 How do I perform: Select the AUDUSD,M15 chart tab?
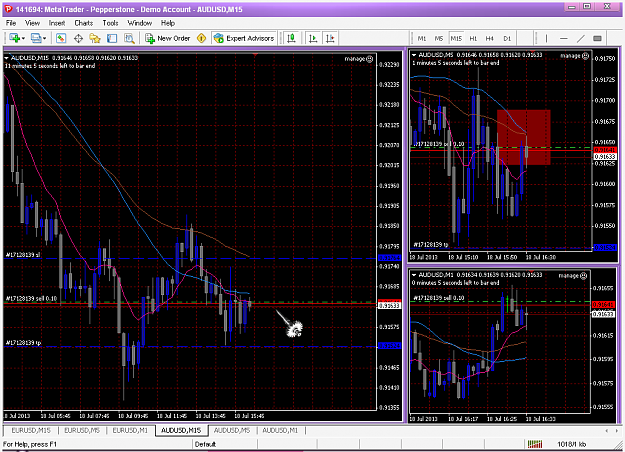(x=181, y=430)
